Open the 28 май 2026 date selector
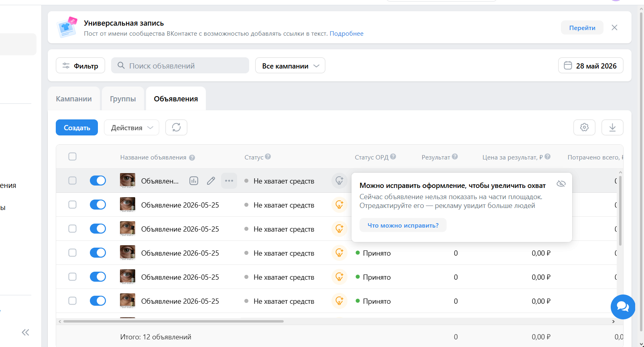This screenshot has width=644, height=347. click(591, 65)
